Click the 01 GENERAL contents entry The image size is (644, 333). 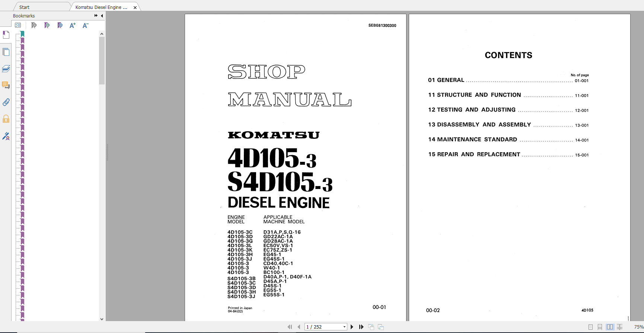508,80
